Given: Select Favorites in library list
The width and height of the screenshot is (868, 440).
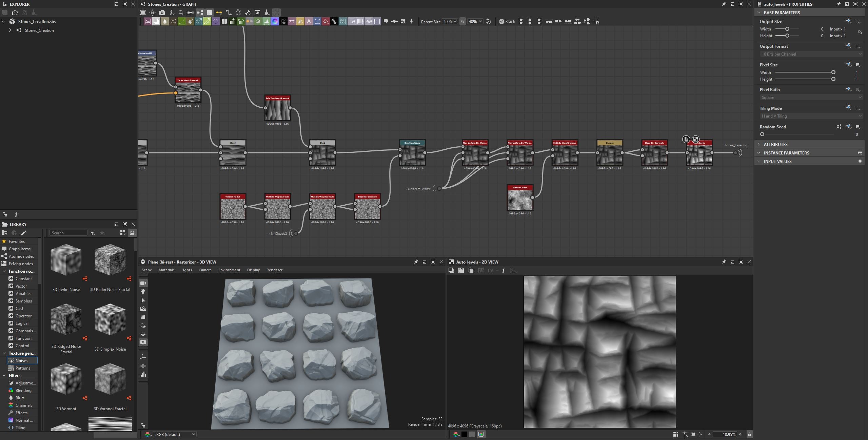Looking at the screenshot, I should pos(17,241).
